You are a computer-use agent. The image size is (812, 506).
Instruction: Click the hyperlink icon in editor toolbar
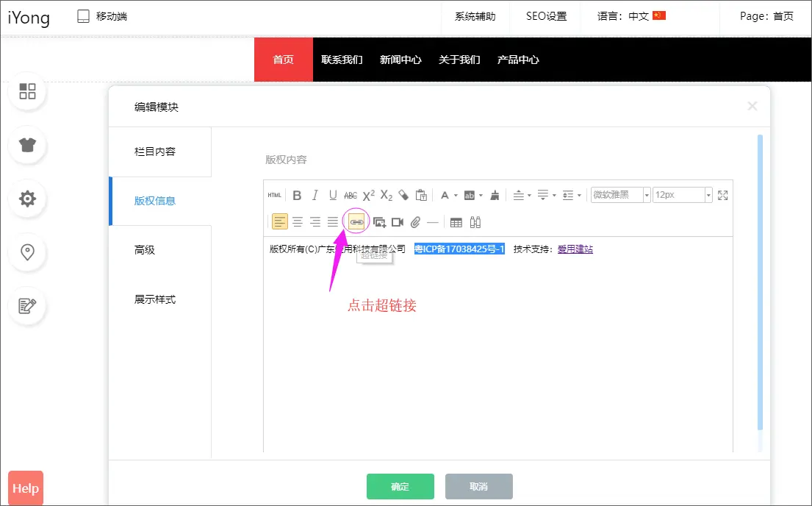pyautogui.click(x=356, y=221)
